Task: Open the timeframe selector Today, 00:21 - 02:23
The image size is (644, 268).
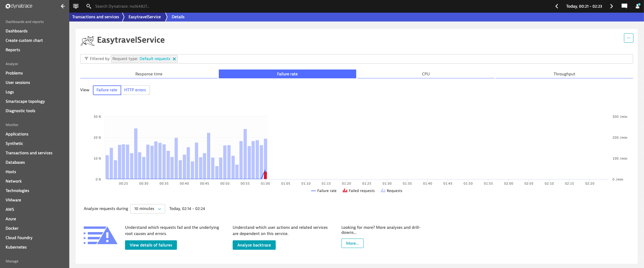Action: point(584,6)
